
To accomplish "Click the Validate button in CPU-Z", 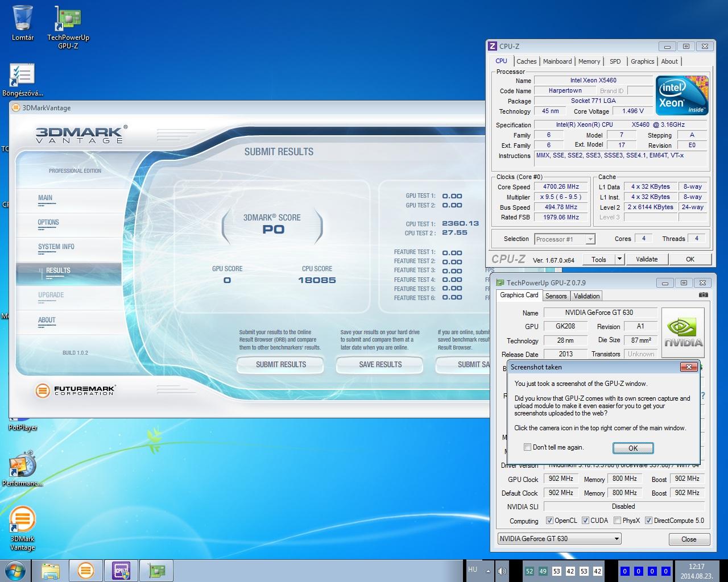I will pyautogui.click(x=647, y=259).
